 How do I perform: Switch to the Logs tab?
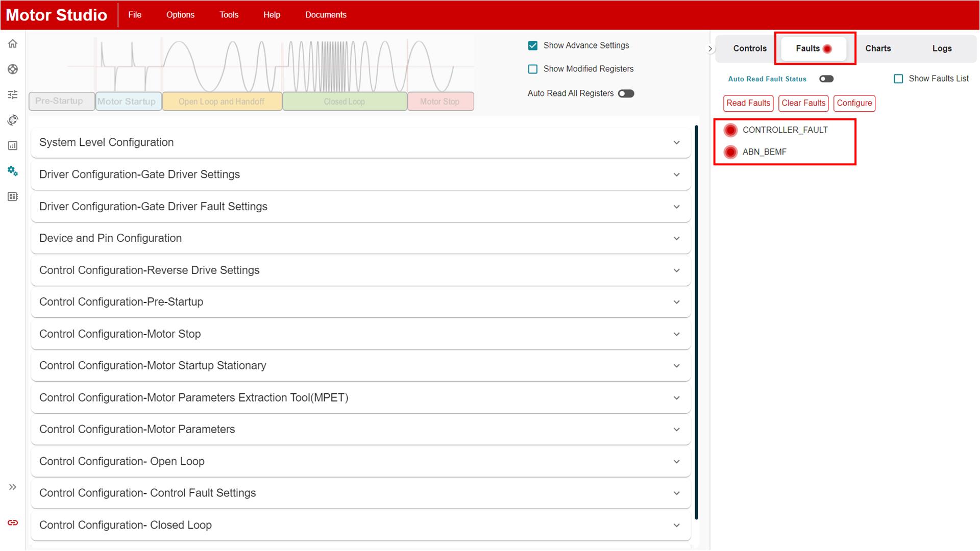941,48
